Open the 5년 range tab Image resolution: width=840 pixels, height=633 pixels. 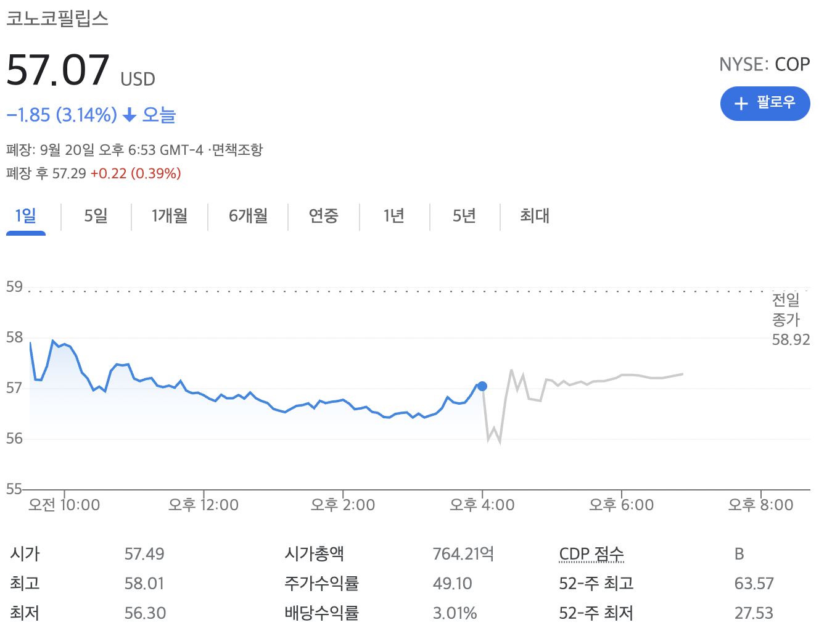coord(464,216)
